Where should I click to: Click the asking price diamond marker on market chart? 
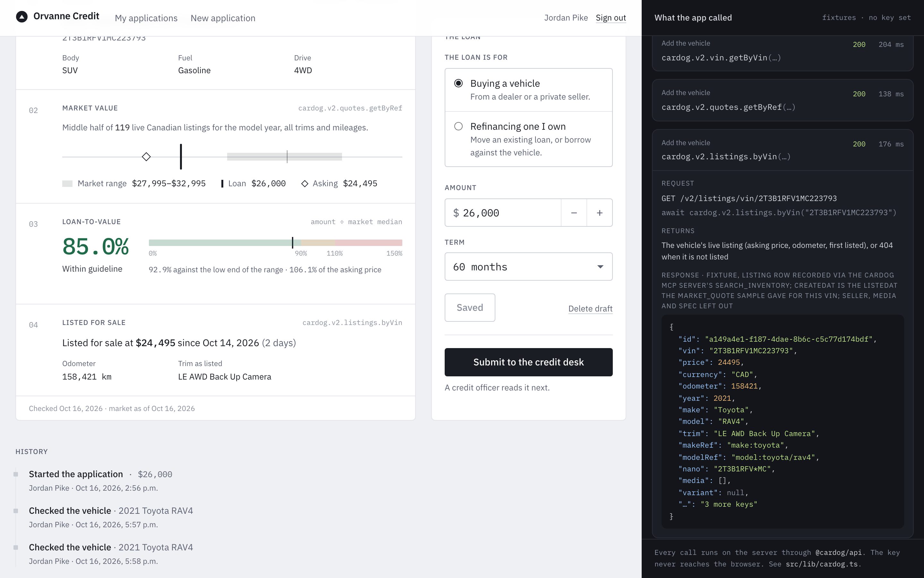click(146, 157)
